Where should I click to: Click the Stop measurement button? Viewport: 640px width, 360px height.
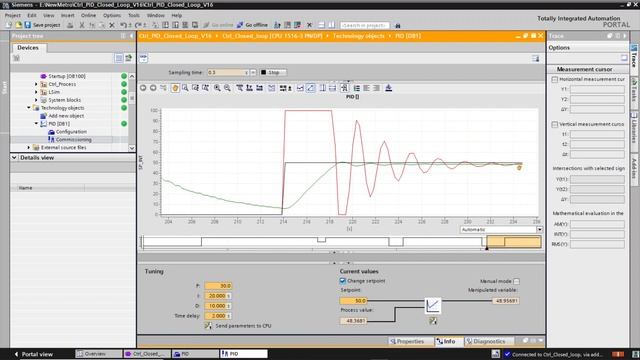tap(273, 72)
